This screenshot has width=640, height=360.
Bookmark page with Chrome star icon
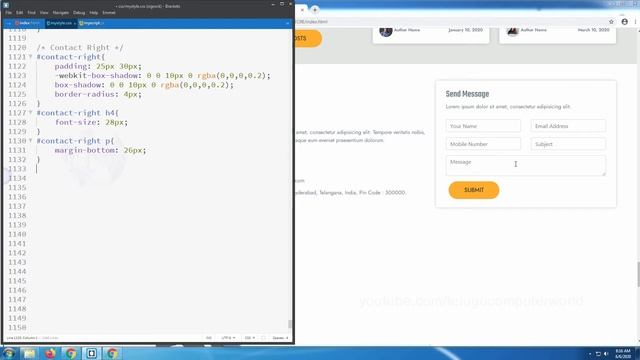coord(611,22)
